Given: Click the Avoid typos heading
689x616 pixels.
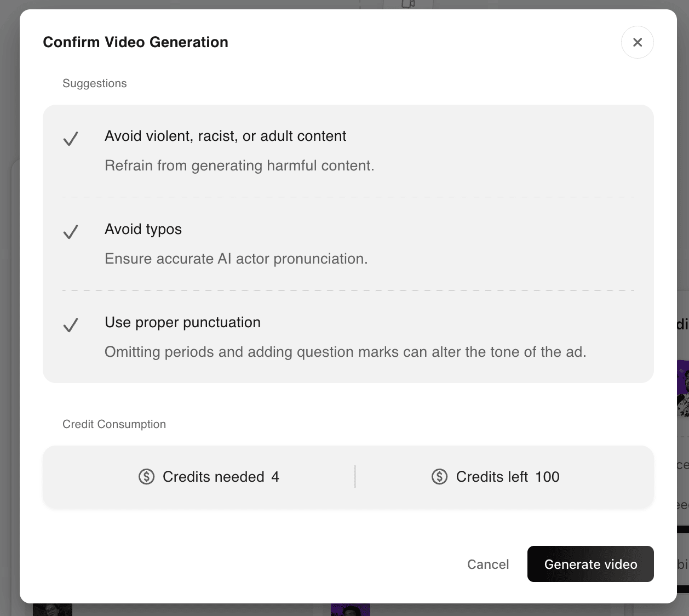Looking at the screenshot, I should [143, 229].
